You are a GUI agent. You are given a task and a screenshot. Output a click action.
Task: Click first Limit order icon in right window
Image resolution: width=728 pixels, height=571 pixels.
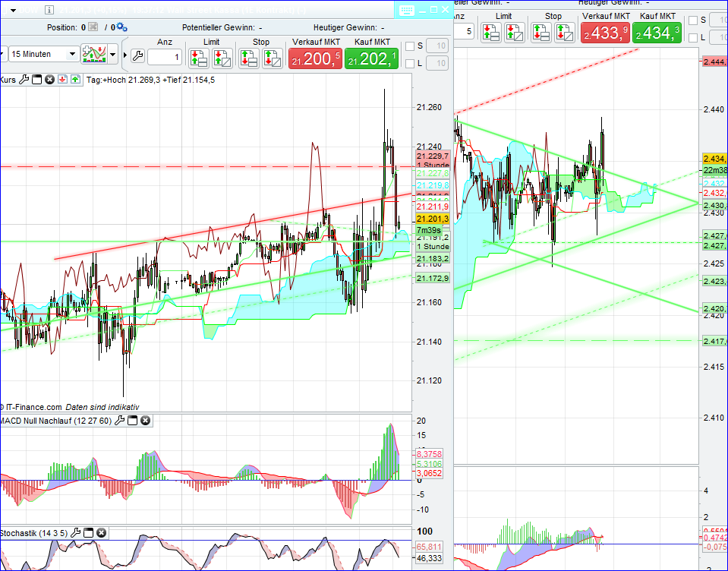coord(490,33)
